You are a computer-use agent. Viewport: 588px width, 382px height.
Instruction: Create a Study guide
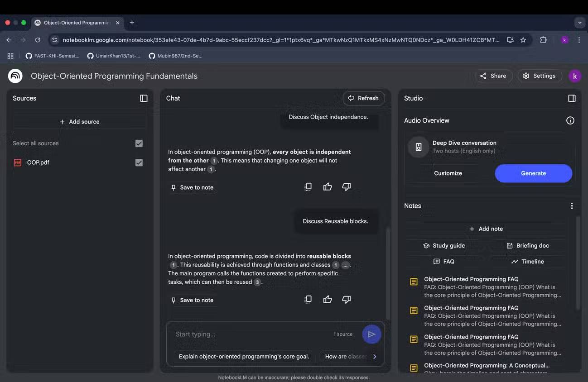(x=444, y=246)
